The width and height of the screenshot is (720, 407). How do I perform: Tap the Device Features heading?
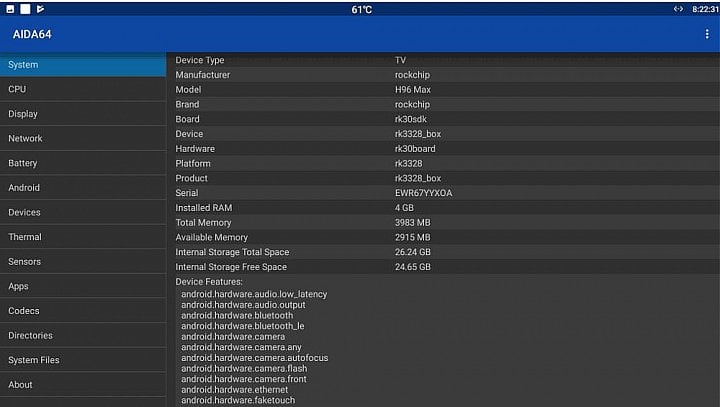pyautogui.click(x=209, y=282)
